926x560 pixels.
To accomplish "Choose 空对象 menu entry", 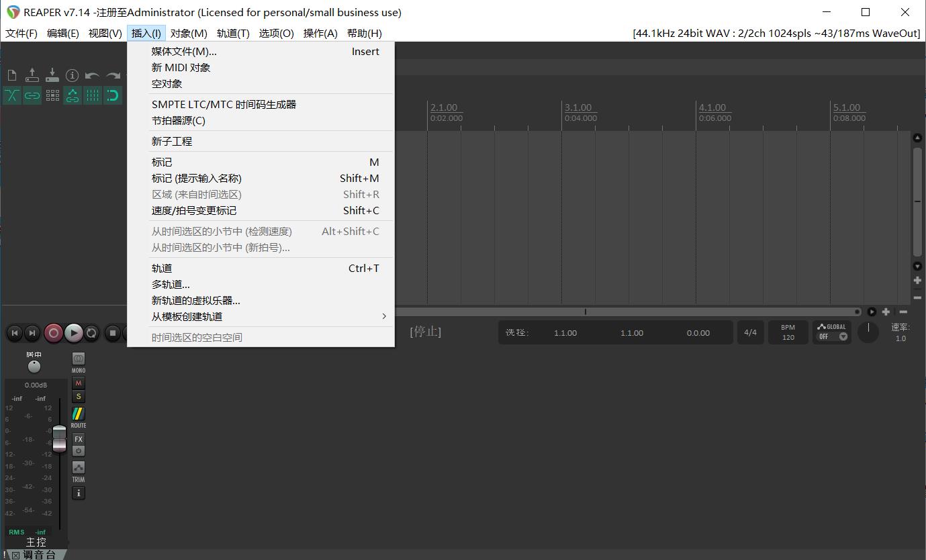I will pos(261,84).
